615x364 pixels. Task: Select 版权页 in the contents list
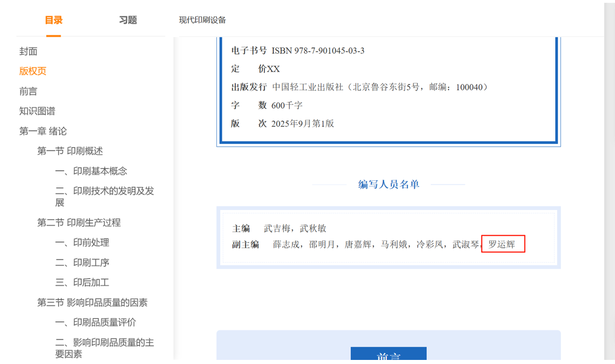[x=33, y=71]
